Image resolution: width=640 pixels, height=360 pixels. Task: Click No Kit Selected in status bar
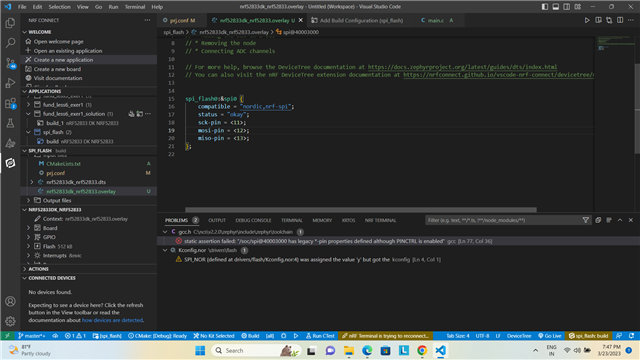click(x=214, y=336)
